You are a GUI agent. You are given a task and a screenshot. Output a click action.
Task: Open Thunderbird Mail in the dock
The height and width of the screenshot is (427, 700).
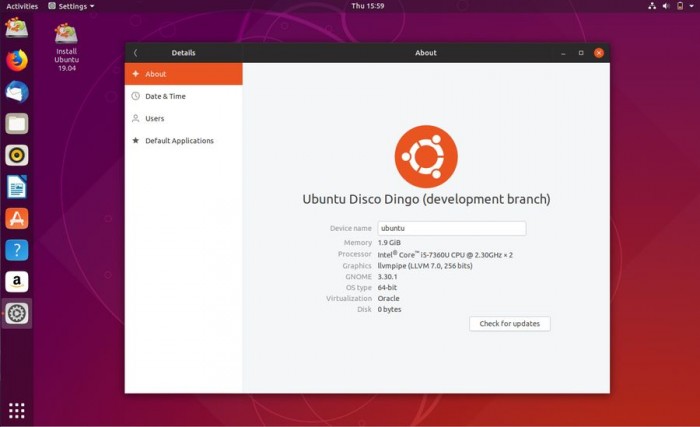pos(17,92)
